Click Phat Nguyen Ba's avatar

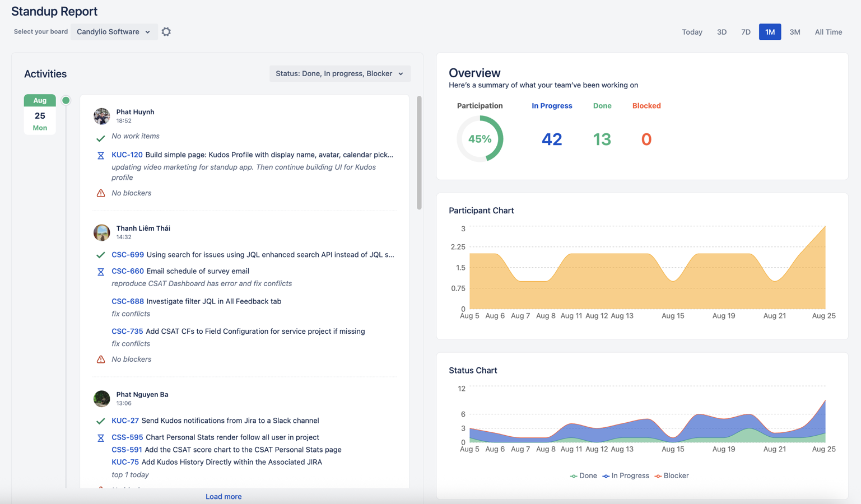pos(101,399)
